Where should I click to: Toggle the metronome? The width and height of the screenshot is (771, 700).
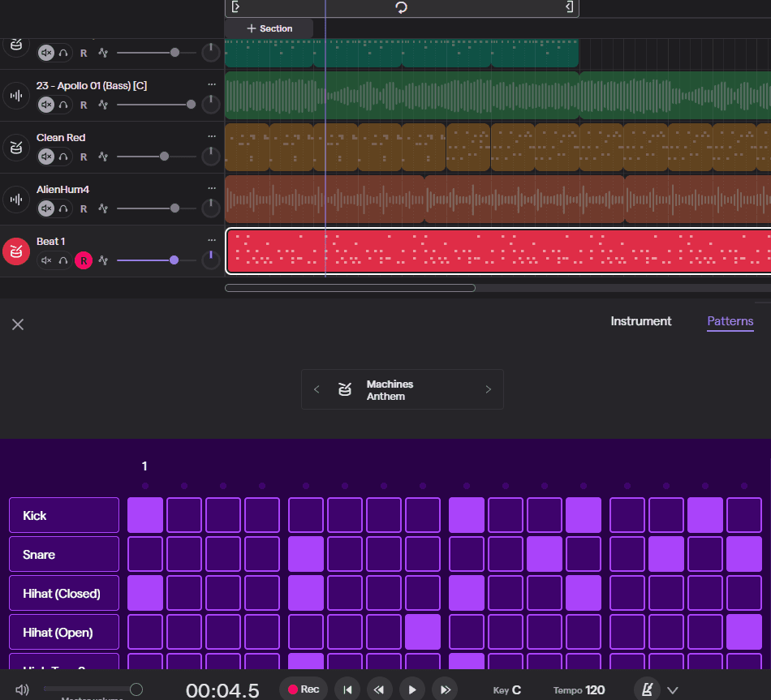tap(647, 689)
